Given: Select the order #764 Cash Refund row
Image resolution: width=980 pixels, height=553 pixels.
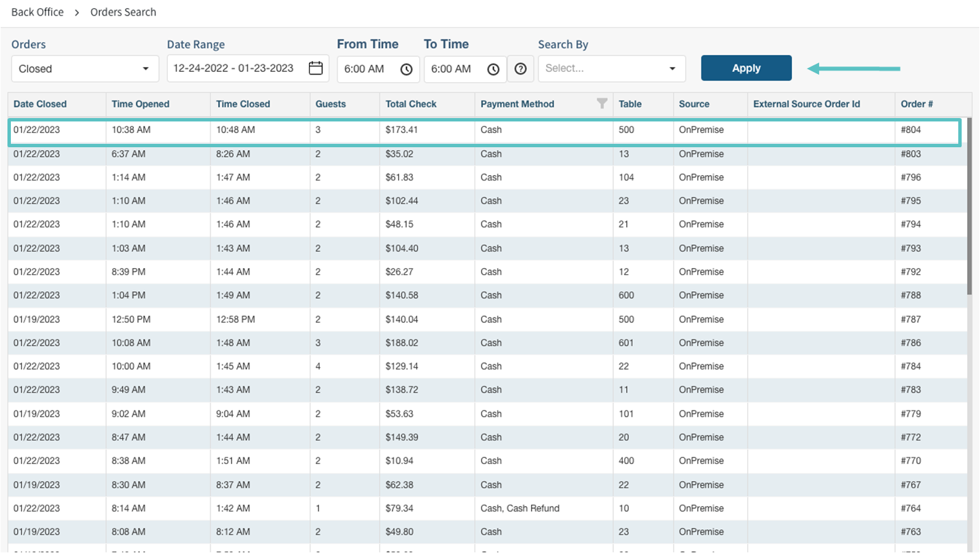Looking at the screenshot, I should (x=486, y=508).
